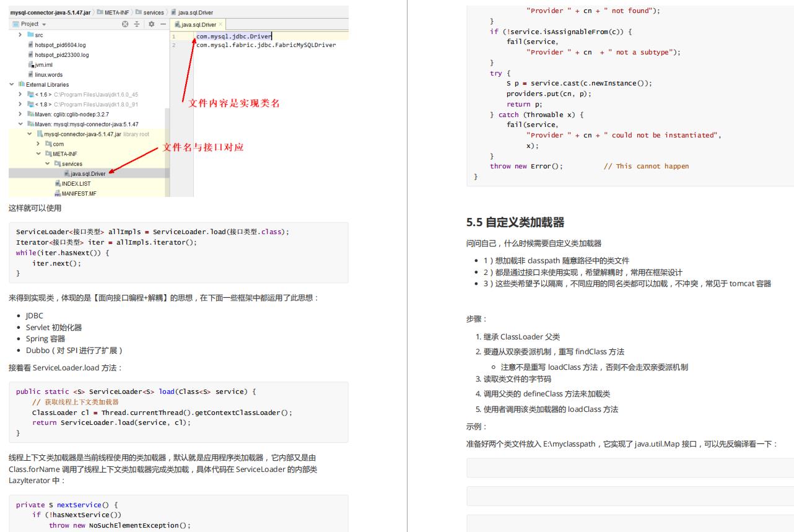Hide the Project panel with minus icon
794x532 pixels.
pos(164,24)
